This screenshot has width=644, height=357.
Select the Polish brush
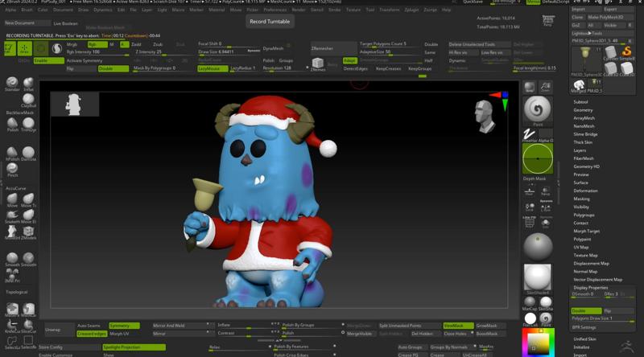coord(12,124)
